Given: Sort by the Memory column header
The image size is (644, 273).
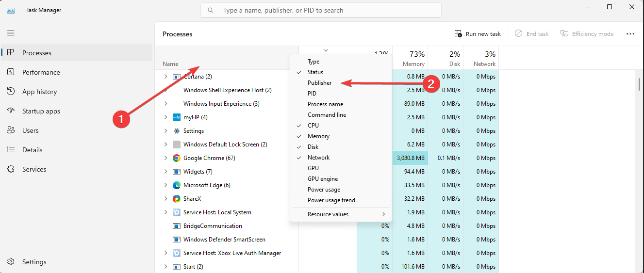Looking at the screenshot, I should 410,58.
